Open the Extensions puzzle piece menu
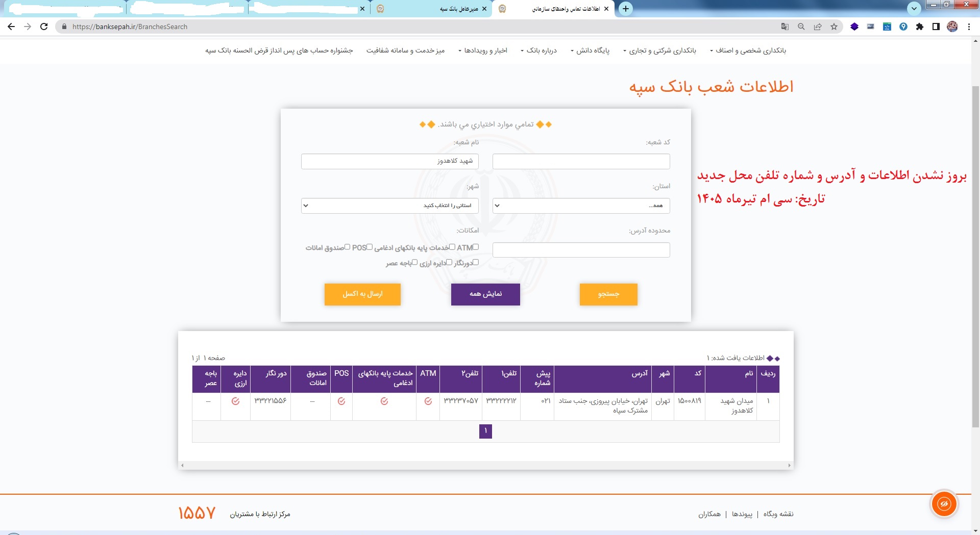Image resolution: width=980 pixels, height=535 pixels. tap(920, 27)
